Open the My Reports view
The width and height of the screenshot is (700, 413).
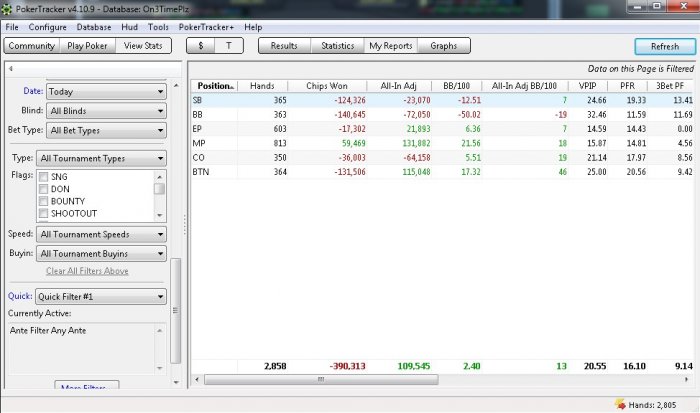click(391, 46)
